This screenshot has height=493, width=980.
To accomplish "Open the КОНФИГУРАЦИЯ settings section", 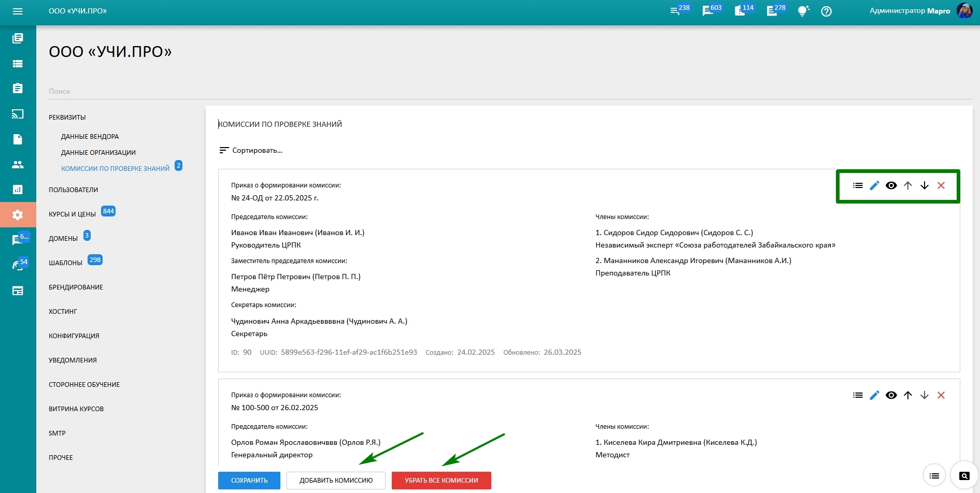I will pos(74,336).
